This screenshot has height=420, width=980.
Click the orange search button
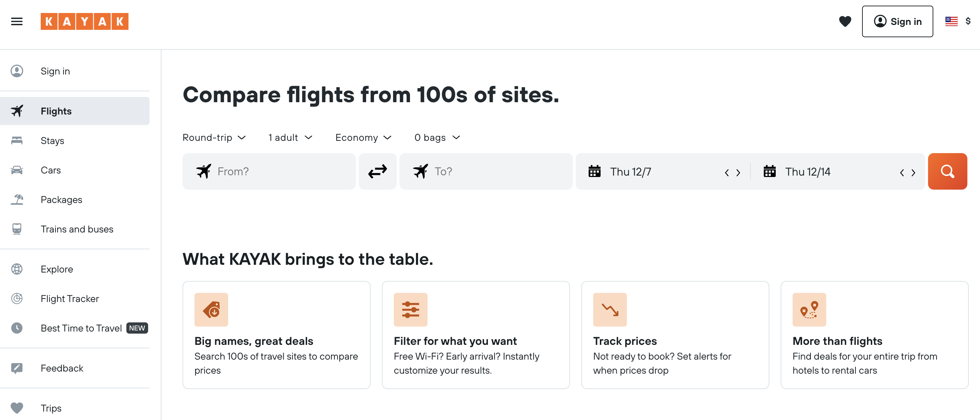tap(947, 171)
